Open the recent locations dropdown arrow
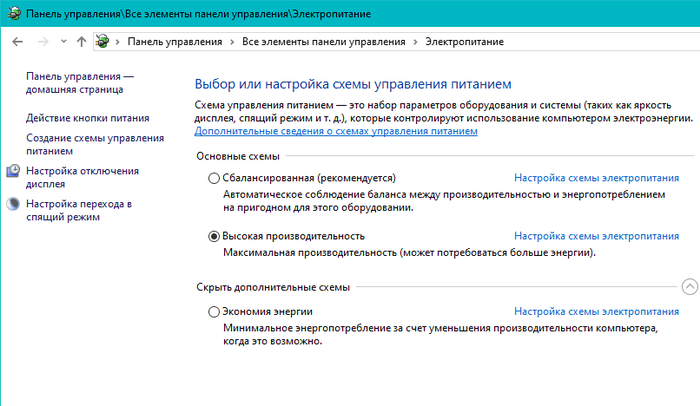Viewport: 700px width, 406px height. [x=63, y=41]
